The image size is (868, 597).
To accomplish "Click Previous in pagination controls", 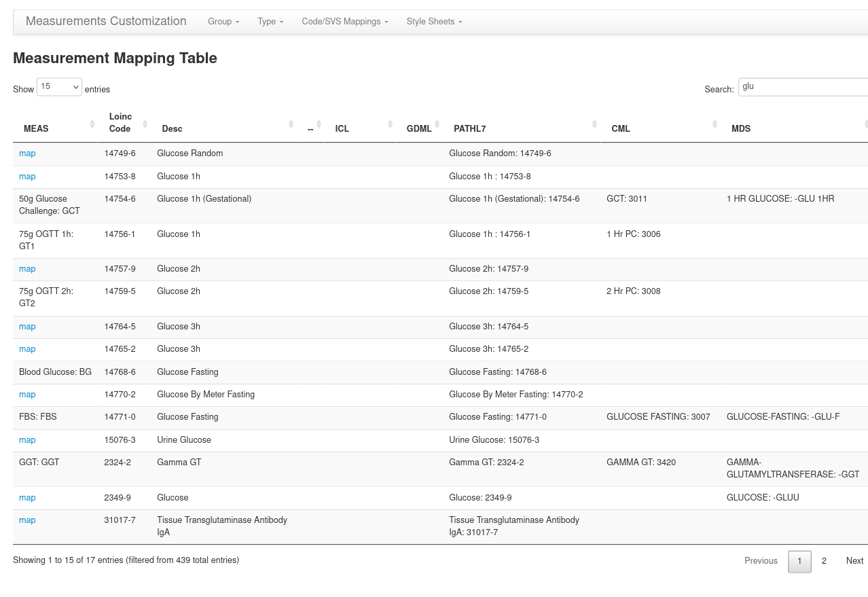I will (x=761, y=561).
